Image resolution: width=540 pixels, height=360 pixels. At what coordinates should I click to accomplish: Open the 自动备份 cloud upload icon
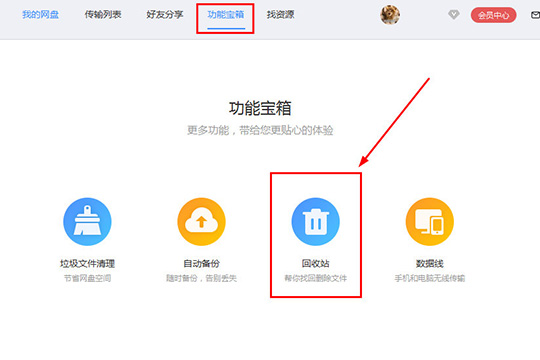point(201,222)
